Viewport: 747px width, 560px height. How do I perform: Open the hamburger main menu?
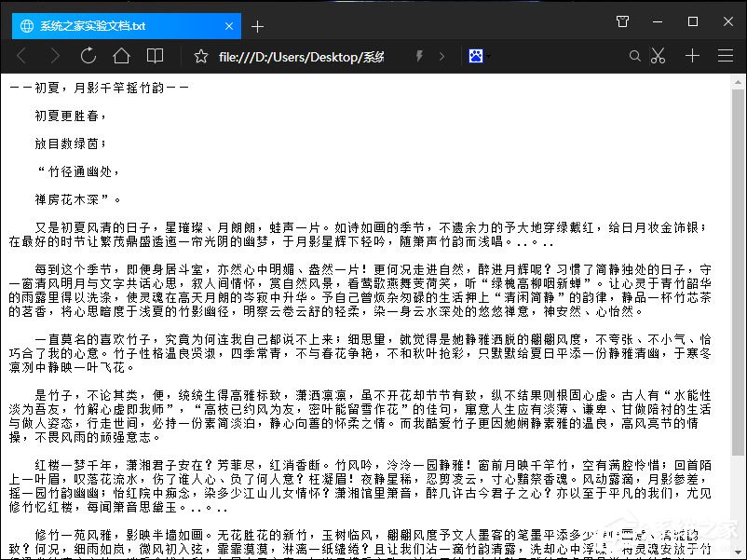click(x=726, y=56)
